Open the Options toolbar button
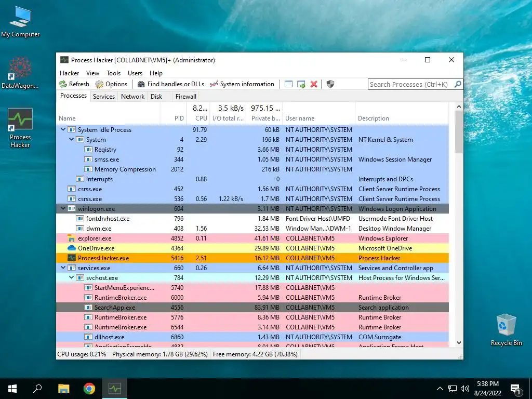 click(x=111, y=84)
